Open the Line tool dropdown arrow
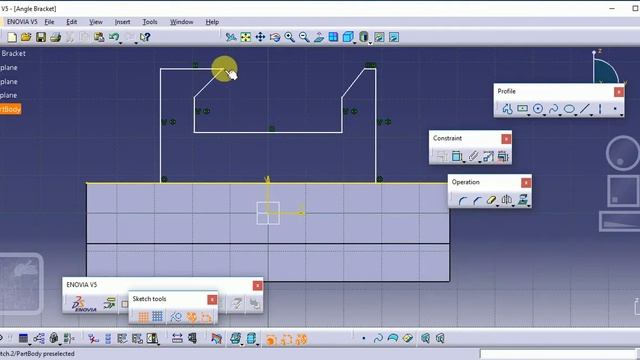The image size is (640, 360). (x=591, y=116)
